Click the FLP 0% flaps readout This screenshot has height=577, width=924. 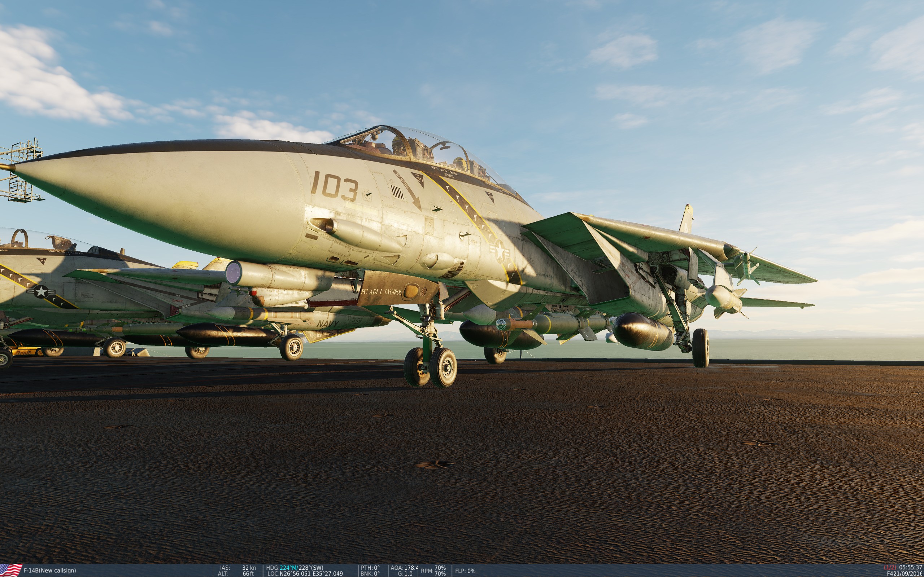tap(465, 571)
